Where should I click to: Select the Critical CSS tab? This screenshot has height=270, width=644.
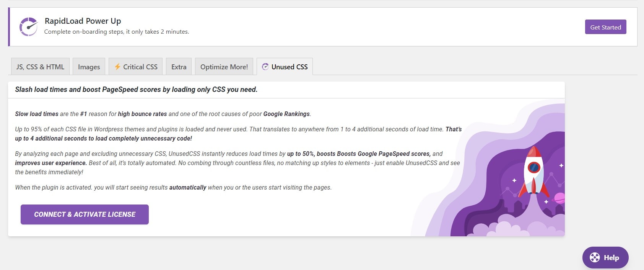136,67
